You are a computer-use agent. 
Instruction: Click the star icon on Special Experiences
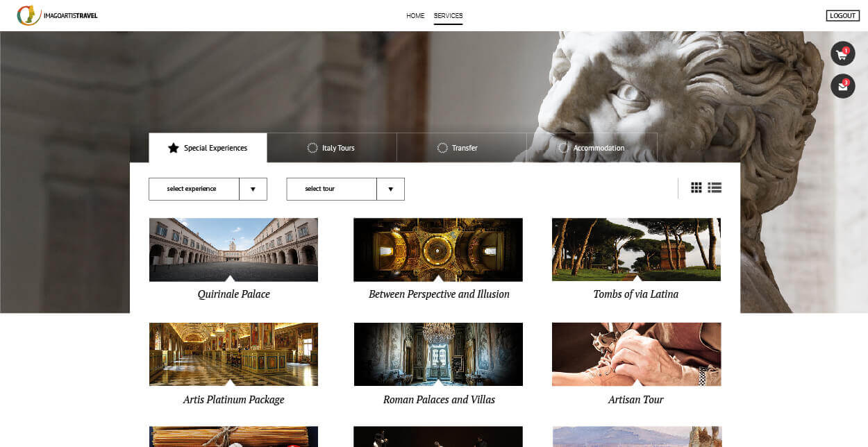coord(174,148)
